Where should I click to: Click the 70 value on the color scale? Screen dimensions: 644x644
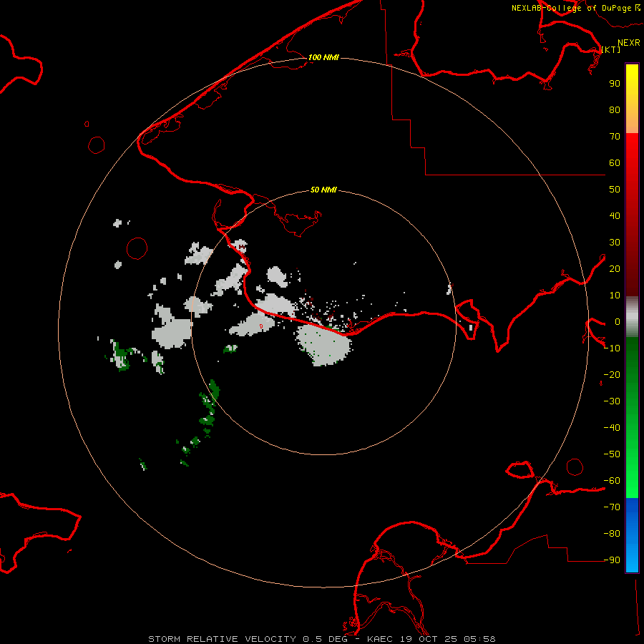click(x=615, y=137)
